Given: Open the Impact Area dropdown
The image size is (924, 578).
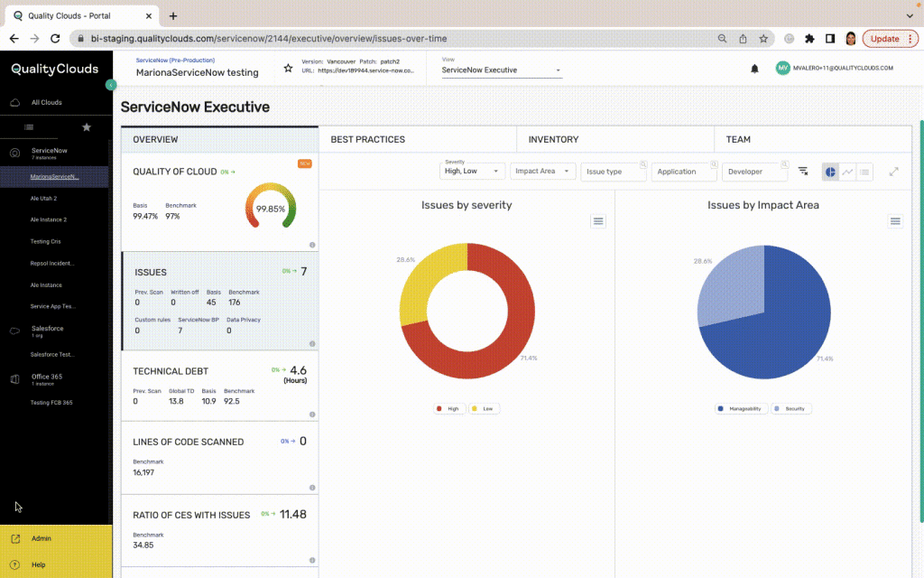Looking at the screenshot, I should pyautogui.click(x=543, y=172).
